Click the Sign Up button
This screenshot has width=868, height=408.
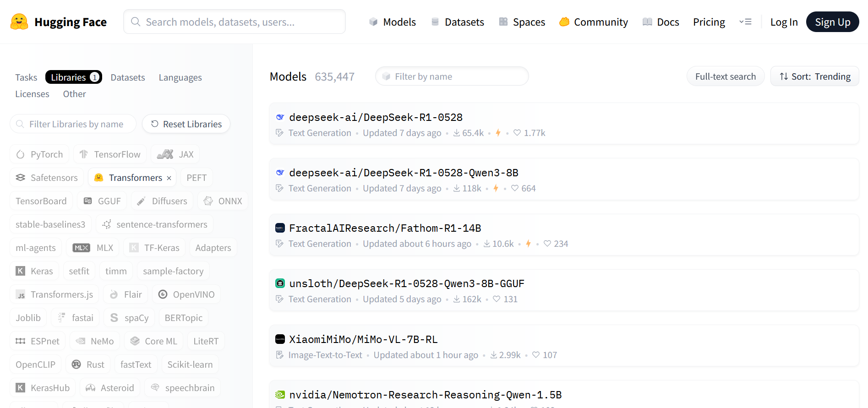pos(832,22)
